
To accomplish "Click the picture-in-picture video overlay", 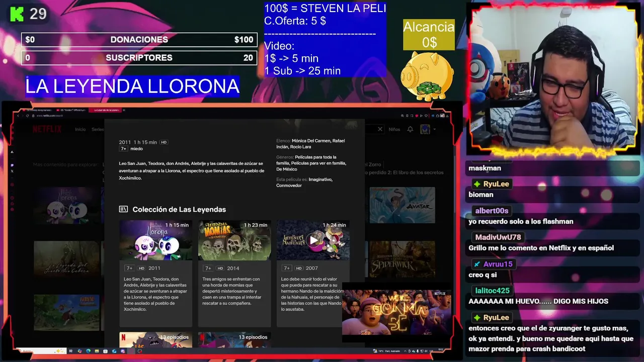I will [396, 313].
